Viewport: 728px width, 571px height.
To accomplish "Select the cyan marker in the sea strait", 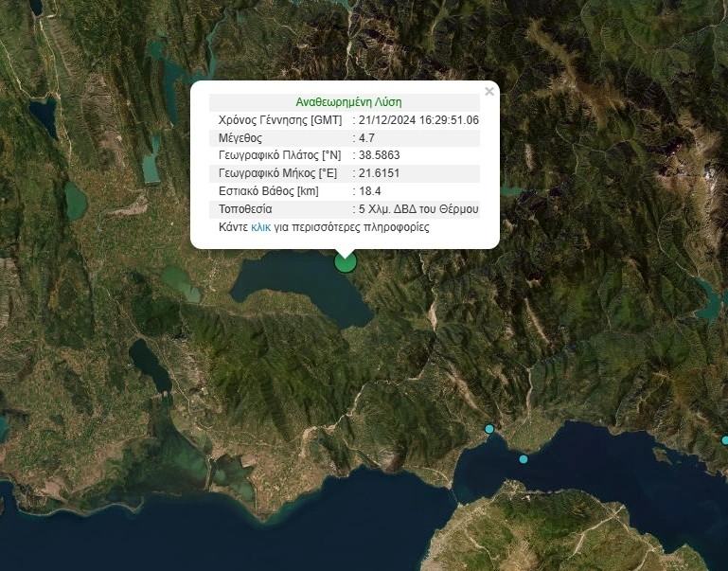I will point(524,459).
